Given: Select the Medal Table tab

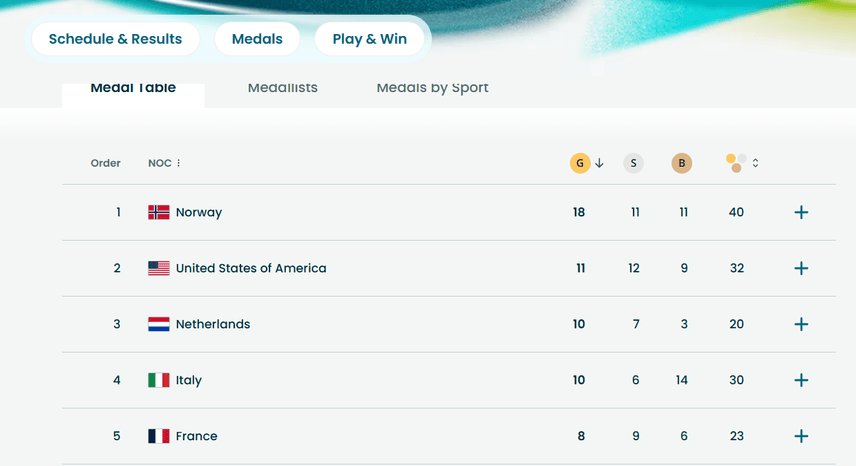Looking at the screenshot, I should [x=133, y=89].
